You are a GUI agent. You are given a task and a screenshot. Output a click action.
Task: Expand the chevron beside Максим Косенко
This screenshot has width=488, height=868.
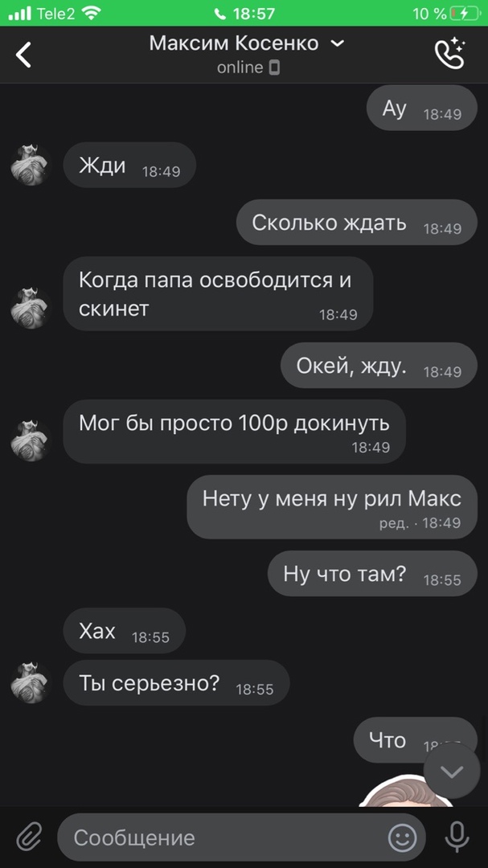coord(338,43)
